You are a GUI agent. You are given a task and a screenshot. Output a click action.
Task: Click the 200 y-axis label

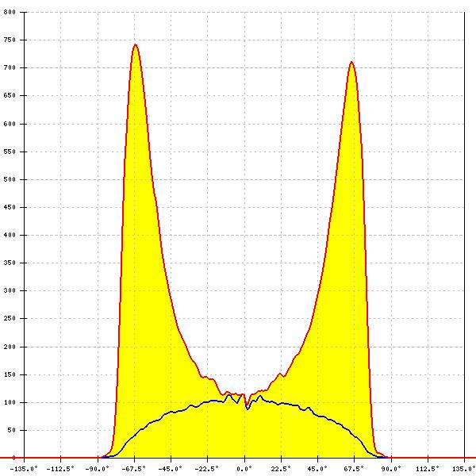tap(10, 347)
